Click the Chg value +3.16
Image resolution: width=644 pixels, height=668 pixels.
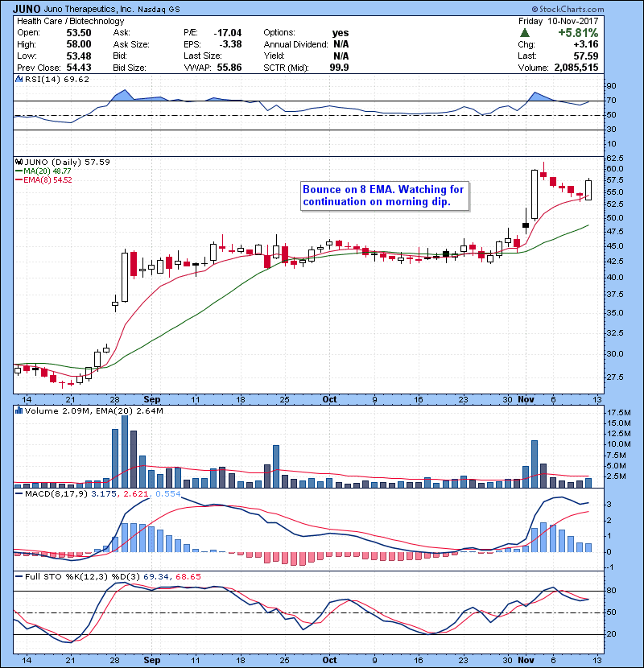[x=585, y=44]
